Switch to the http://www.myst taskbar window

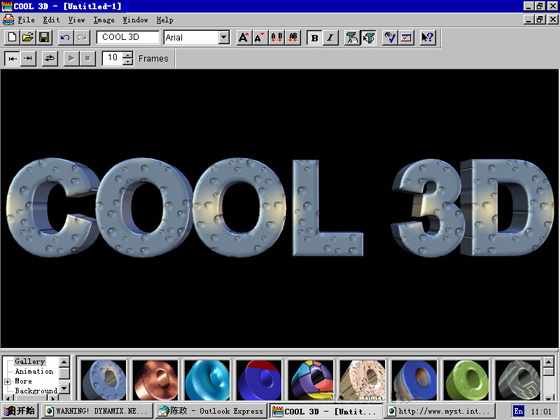[x=440, y=411]
